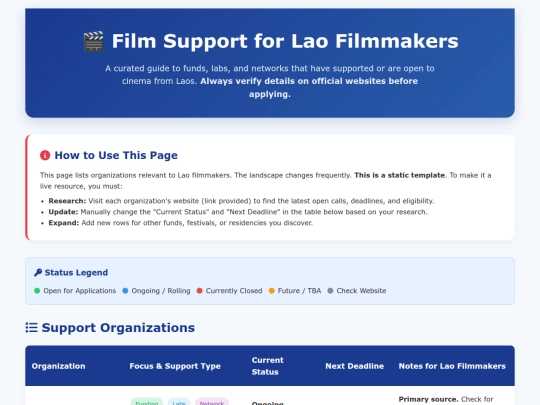The height and width of the screenshot is (405, 540).
Task: Click the Current Status column header
Action: [268, 366]
